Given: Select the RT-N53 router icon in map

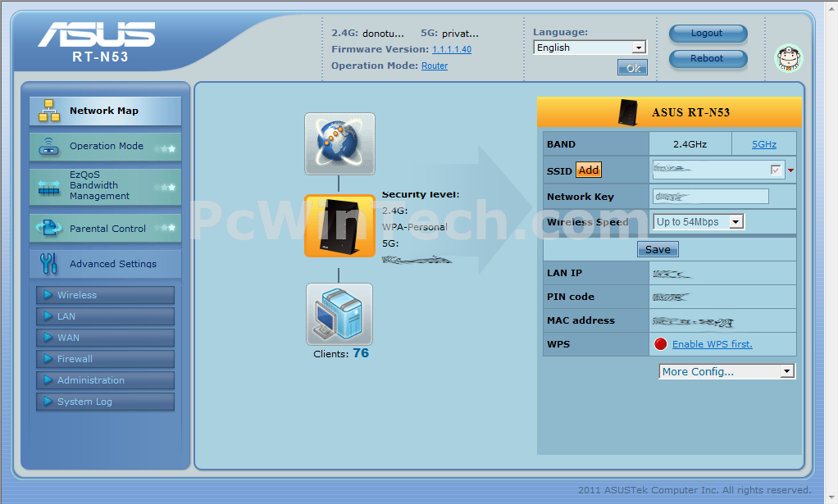Looking at the screenshot, I should coord(340,226).
